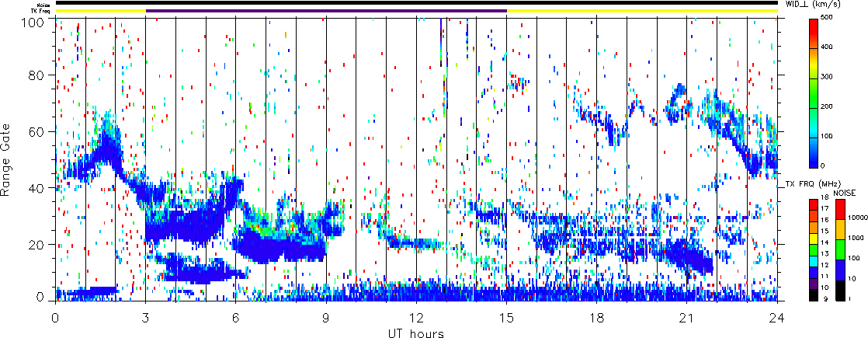Click the x-axis tick label 6
Image resolution: width=868 pixels, height=338 pixels.
pyautogui.click(x=236, y=319)
